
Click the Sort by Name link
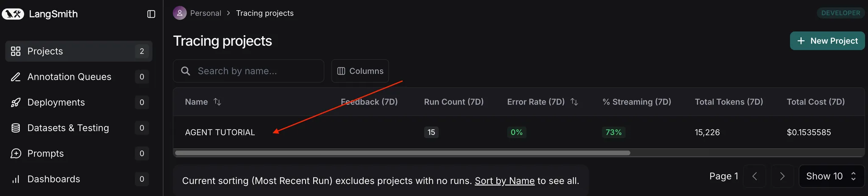[504, 181]
